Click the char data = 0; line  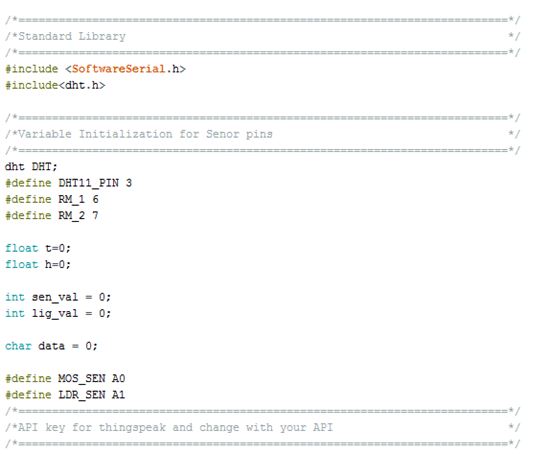tap(51, 346)
